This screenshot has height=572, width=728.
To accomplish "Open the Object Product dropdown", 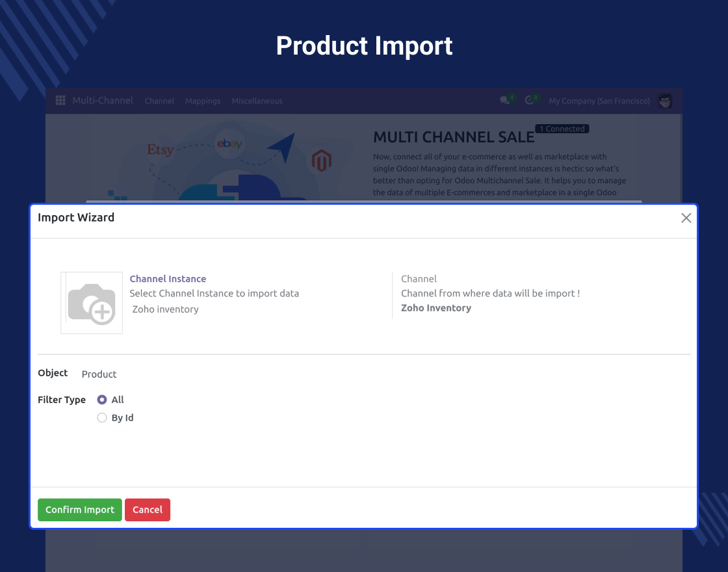I will (99, 374).
